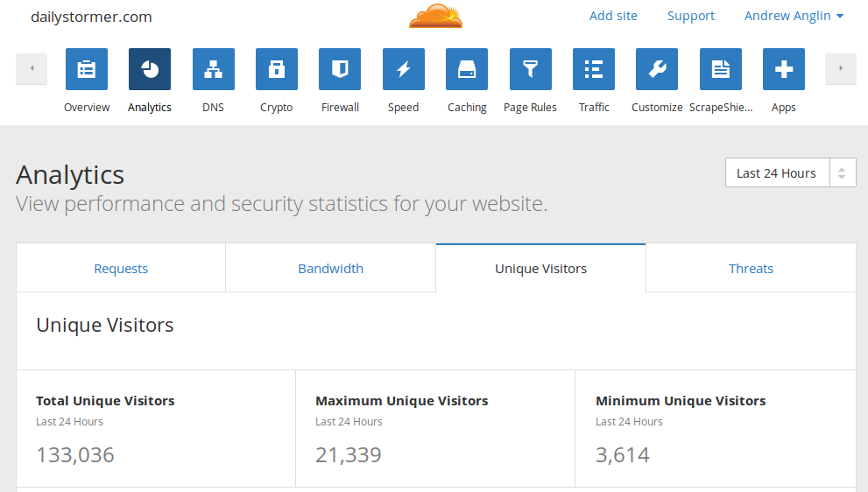
Task: Switch to the Threats tab
Action: point(751,269)
